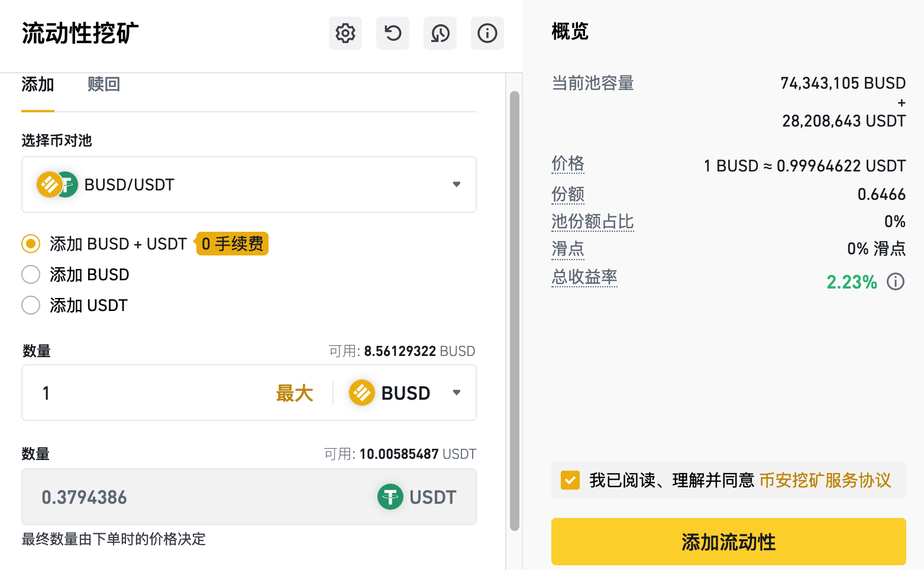Click the 0.6466 share value
Viewport: 924px width, 570px height.
881,195
